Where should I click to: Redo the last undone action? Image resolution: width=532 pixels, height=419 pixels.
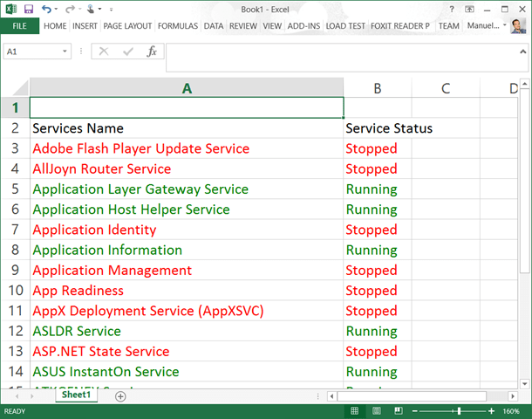[70, 10]
